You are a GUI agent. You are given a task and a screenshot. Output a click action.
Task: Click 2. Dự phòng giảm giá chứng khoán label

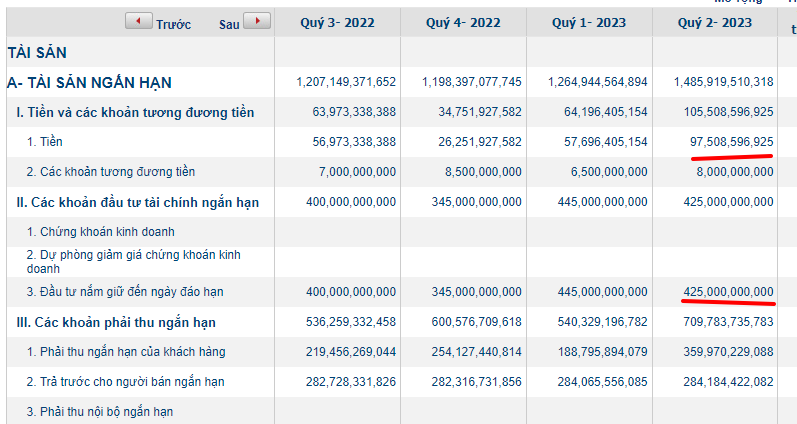click(x=134, y=262)
